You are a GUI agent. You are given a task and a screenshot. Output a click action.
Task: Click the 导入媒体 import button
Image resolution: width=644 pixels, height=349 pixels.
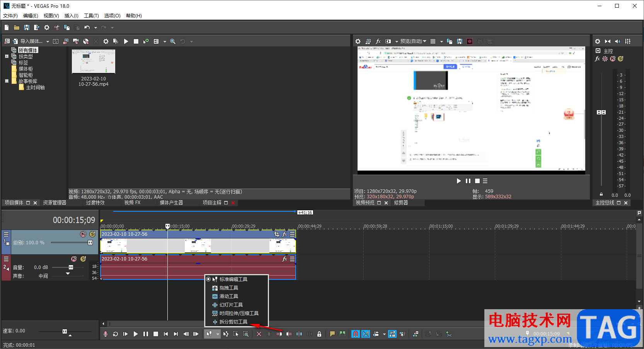pos(31,41)
